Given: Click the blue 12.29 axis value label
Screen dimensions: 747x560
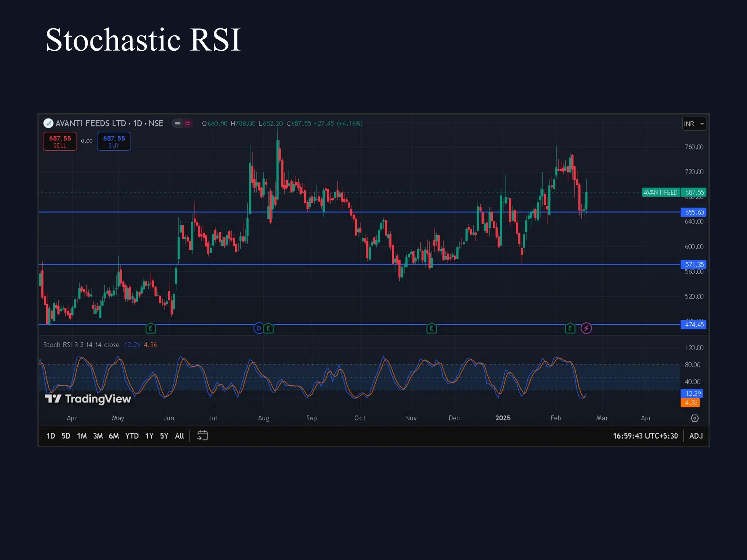Looking at the screenshot, I should click(692, 393).
